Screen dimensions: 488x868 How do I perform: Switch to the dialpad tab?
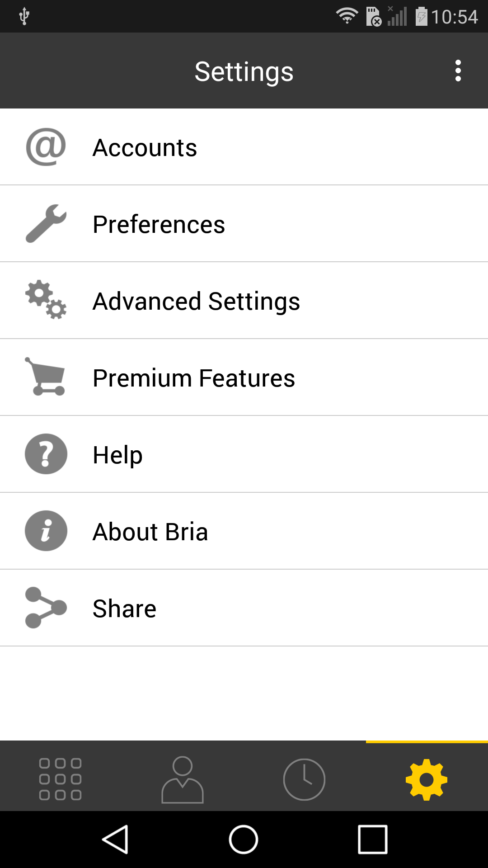(61, 779)
